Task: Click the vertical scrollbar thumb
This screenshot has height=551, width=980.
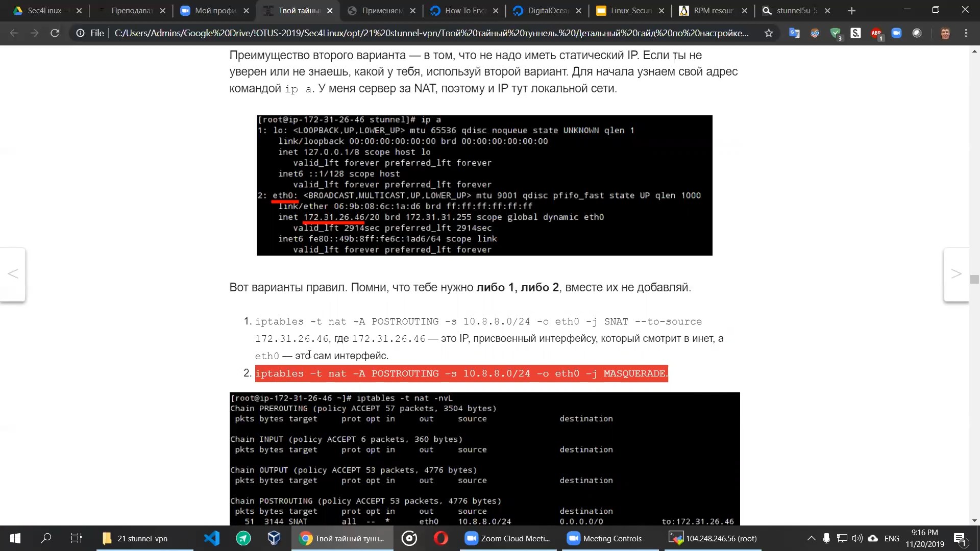Action: click(974, 279)
